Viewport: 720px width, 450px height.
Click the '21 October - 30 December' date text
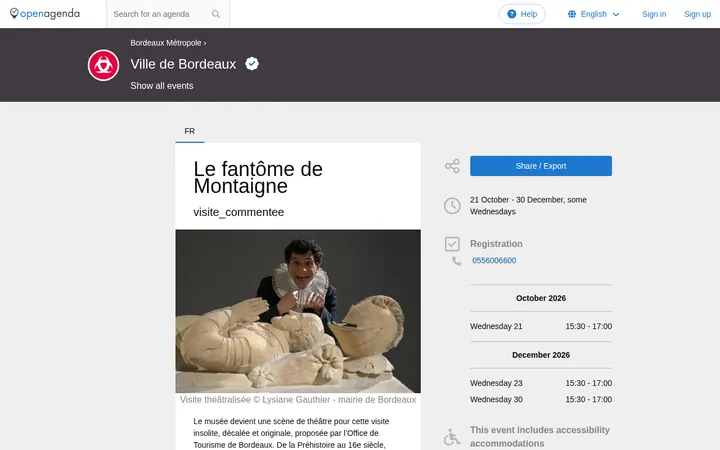528,206
